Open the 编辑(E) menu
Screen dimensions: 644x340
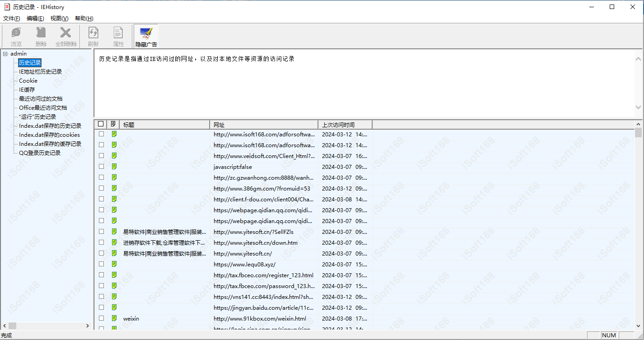point(35,18)
